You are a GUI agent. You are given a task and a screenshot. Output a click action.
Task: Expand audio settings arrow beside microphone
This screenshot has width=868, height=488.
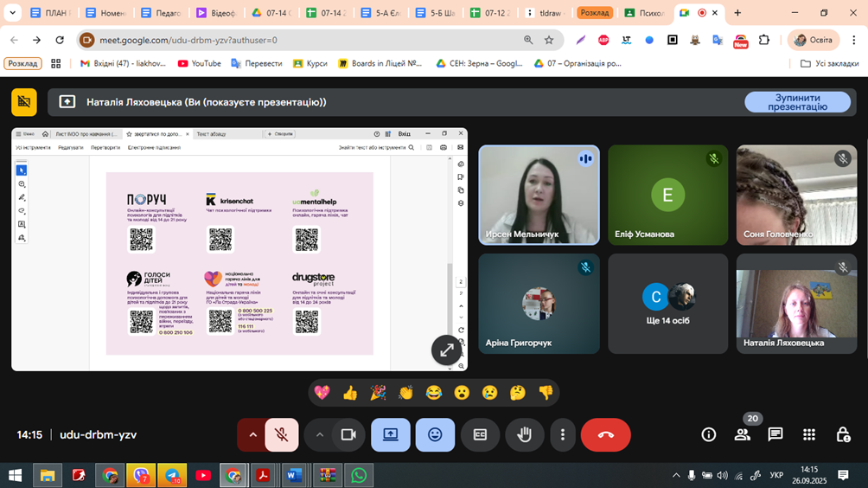[x=252, y=435]
